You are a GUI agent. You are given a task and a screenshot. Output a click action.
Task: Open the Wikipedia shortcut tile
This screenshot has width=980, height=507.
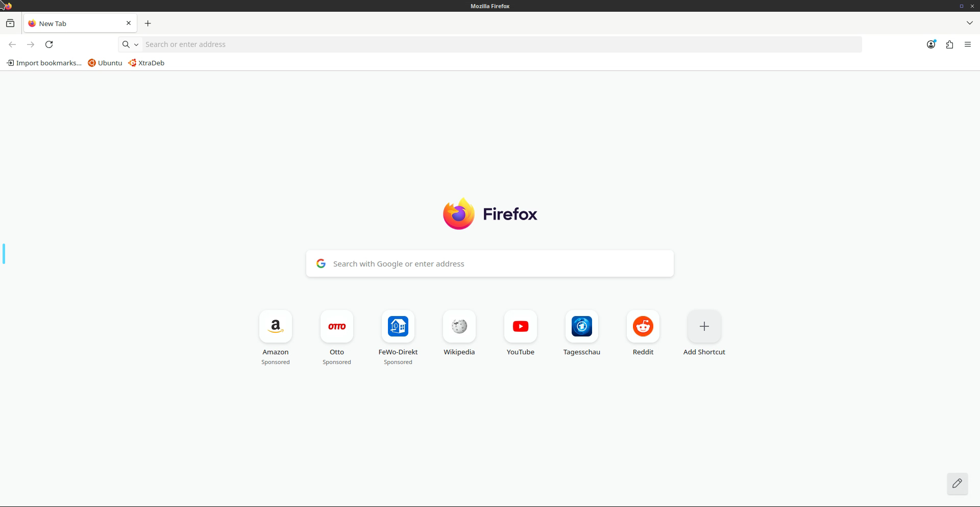[459, 327]
